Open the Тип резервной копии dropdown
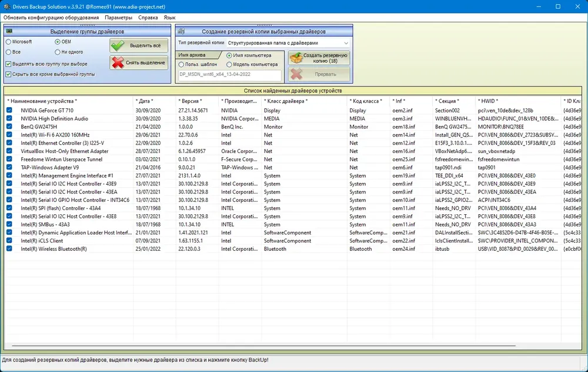The image size is (588, 372). click(288, 43)
